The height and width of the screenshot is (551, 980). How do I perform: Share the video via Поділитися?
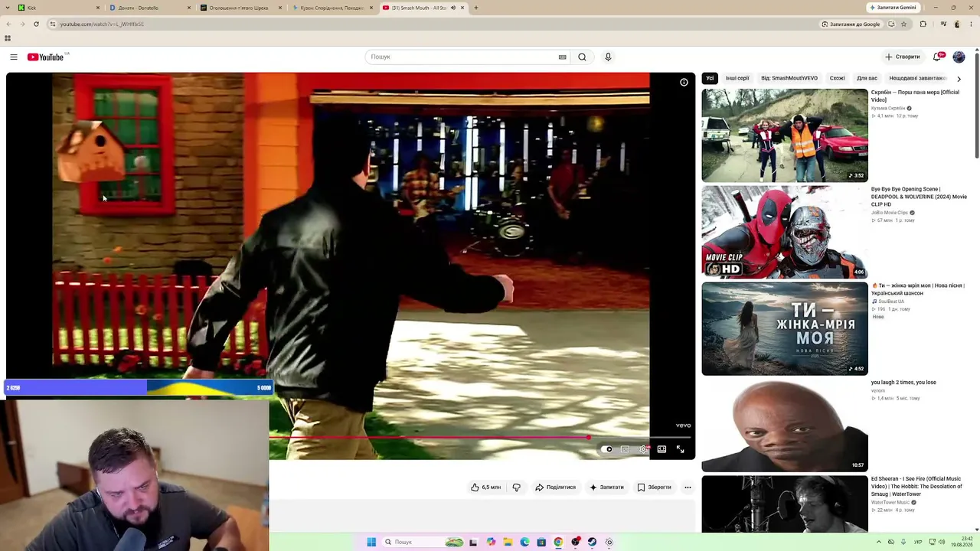point(556,487)
